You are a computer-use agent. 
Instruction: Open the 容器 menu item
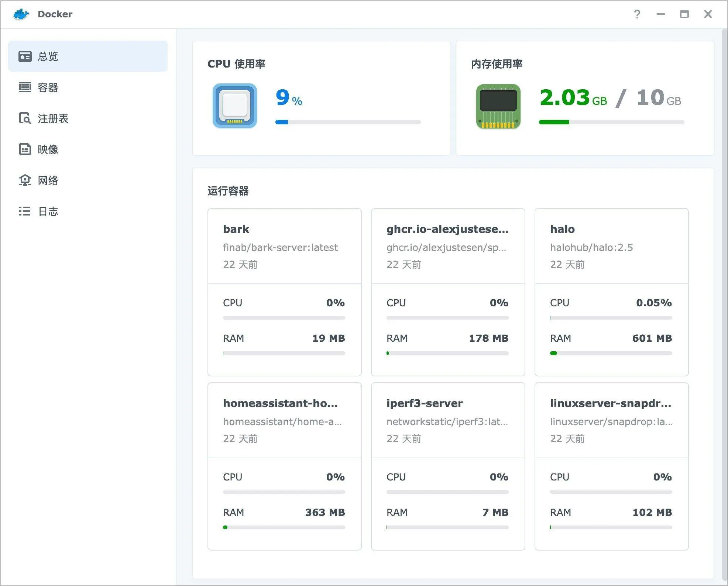pos(48,87)
